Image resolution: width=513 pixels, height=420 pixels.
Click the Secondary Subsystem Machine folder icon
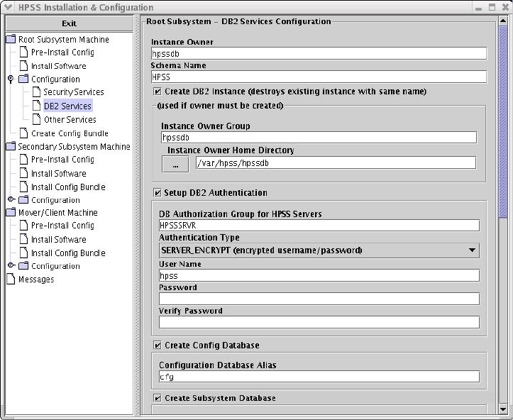click(11, 146)
